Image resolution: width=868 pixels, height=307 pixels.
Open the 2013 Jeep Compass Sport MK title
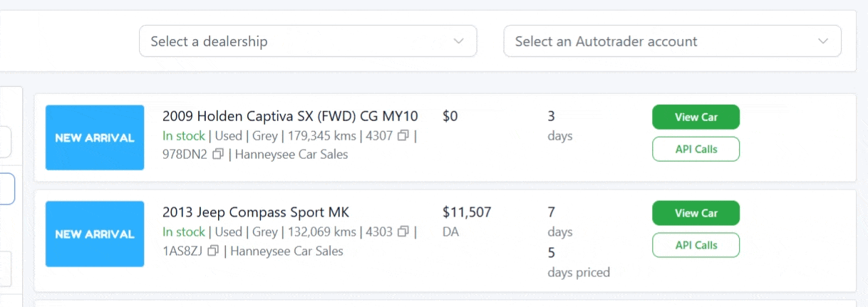click(x=256, y=212)
